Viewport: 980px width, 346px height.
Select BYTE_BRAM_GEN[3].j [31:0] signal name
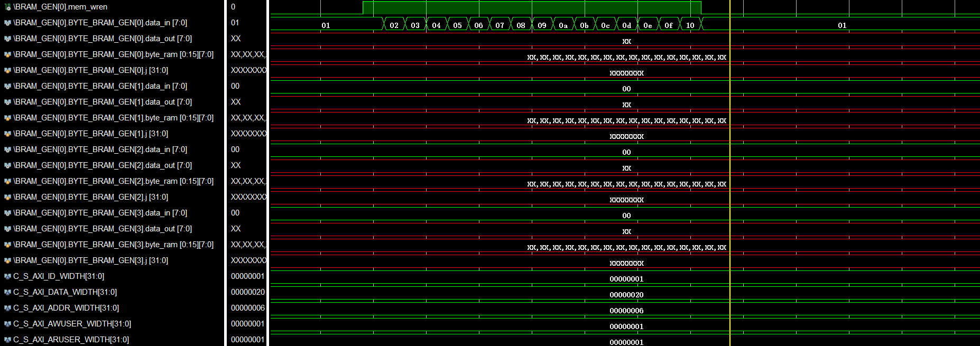click(x=91, y=260)
